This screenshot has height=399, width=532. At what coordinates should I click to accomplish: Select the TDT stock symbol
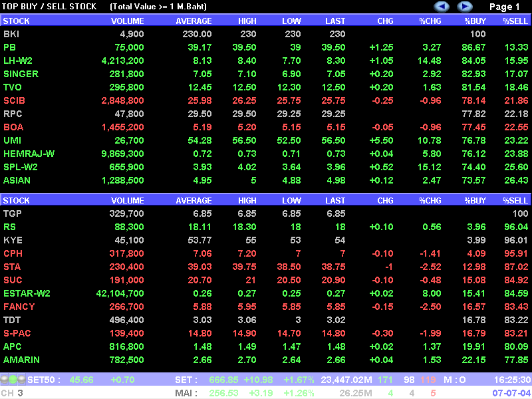12,320
